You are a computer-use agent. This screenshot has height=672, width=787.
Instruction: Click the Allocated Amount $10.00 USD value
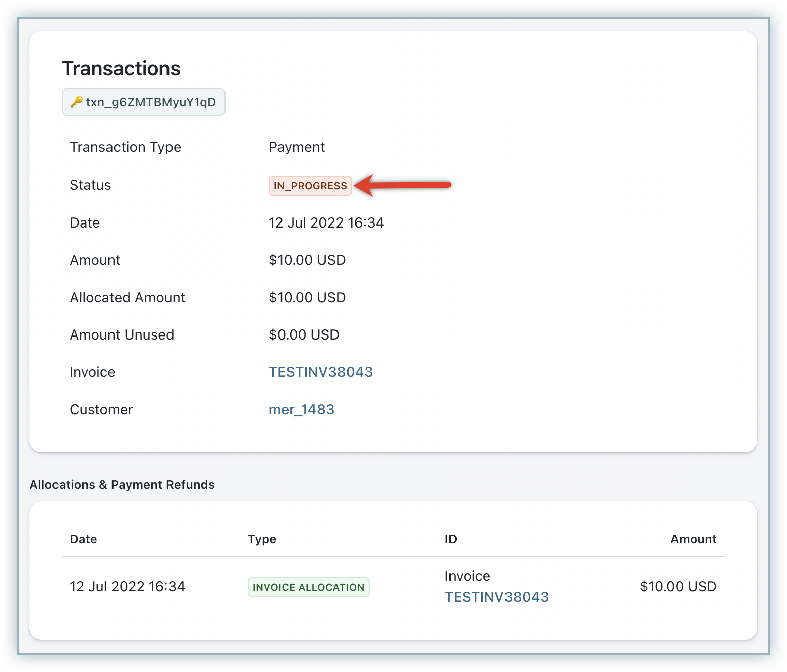307,298
